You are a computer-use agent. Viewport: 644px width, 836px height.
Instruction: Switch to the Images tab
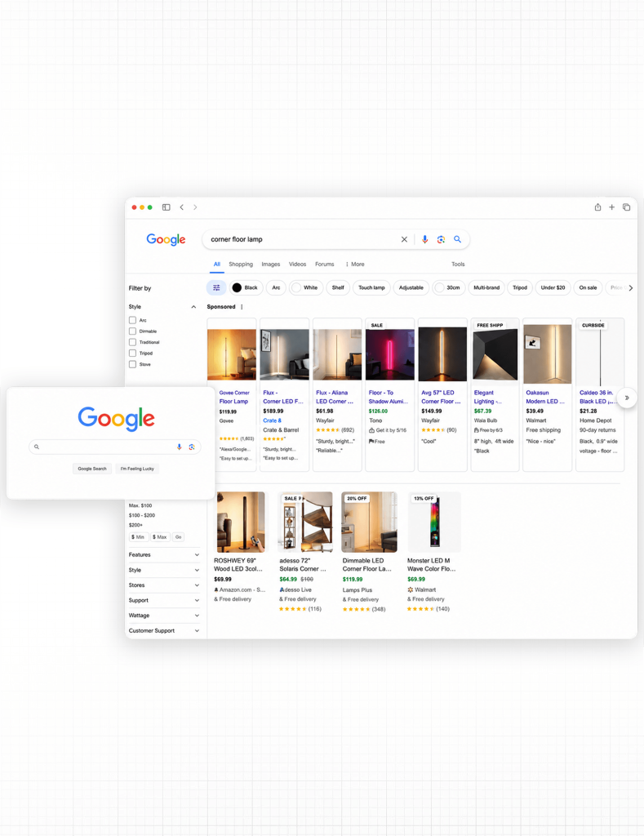point(271,265)
